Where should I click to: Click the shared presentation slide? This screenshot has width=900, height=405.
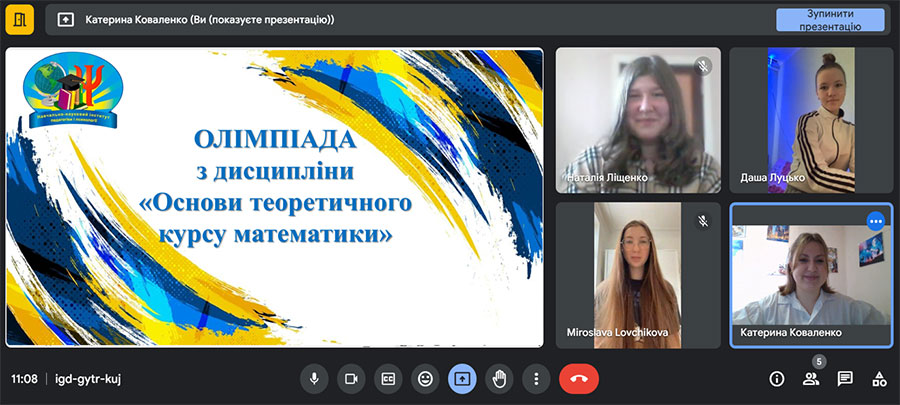tap(274, 197)
